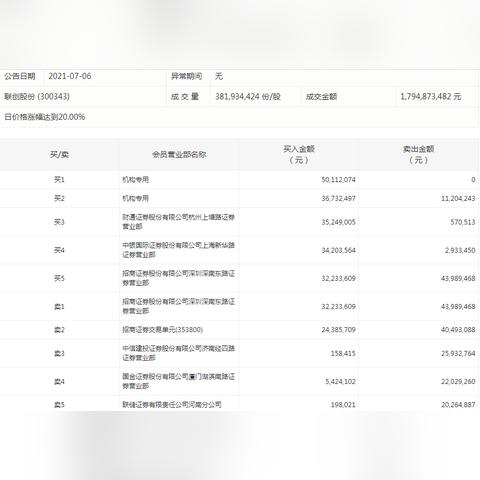Image resolution: width=480 pixels, height=480 pixels.
Task: Click the 成交金额 label
Action: point(321,97)
